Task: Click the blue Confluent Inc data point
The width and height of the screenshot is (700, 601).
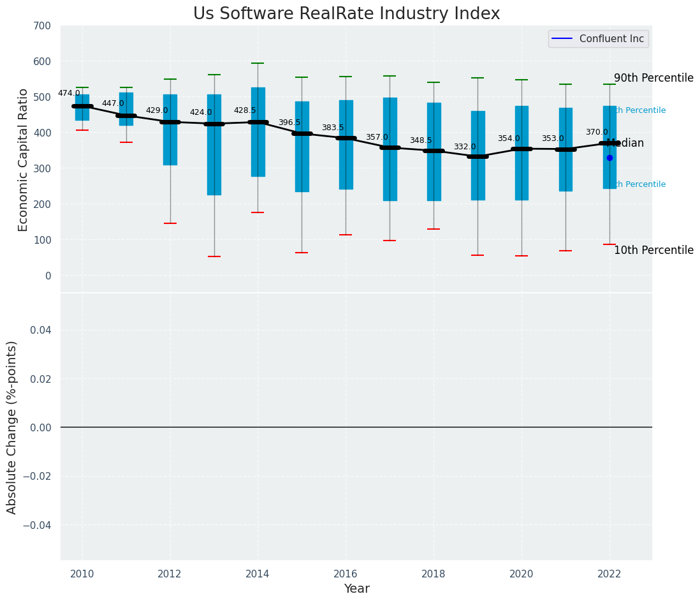Action: (x=610, y=158)
